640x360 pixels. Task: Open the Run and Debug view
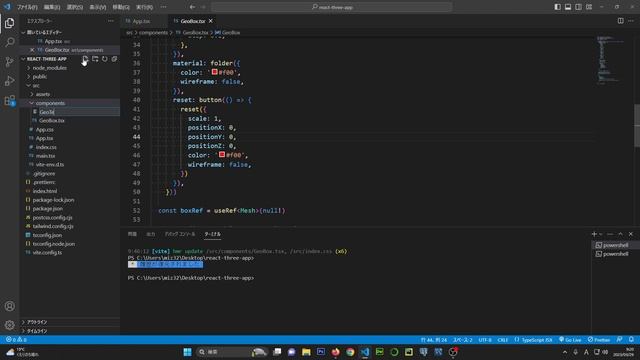[x=9, y=81]
